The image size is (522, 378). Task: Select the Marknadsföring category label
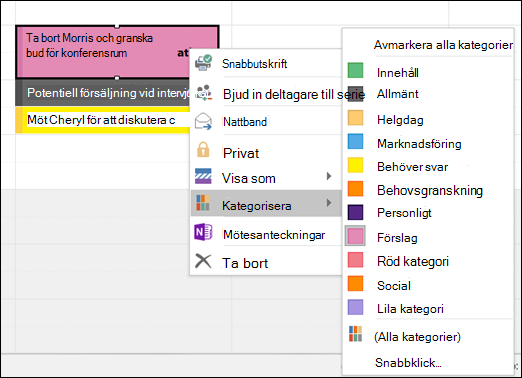point(419,144)
